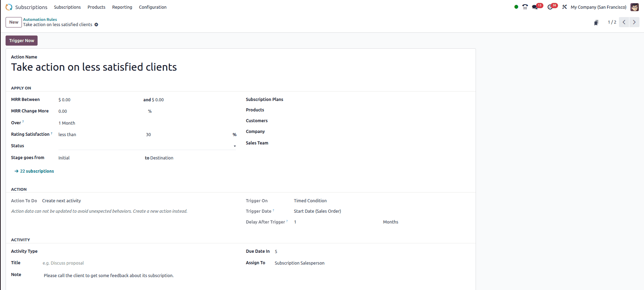
Task: Go to the previous record arrow
Action: click(x=624, y=22)
